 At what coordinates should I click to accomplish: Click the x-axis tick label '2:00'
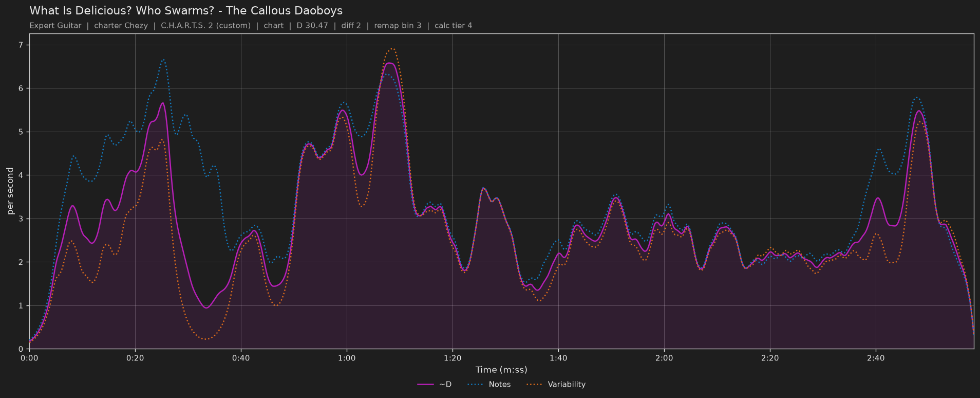point(664,358)
